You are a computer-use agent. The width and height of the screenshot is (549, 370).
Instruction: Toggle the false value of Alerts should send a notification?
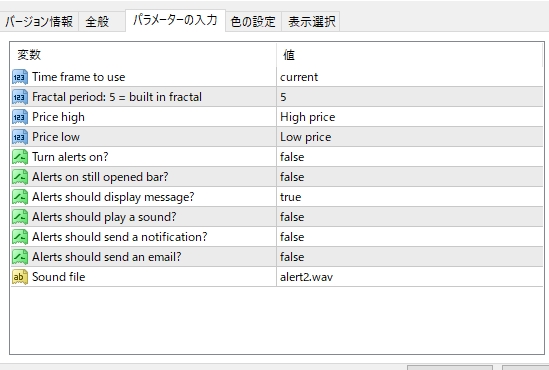[x=410, y=237]
